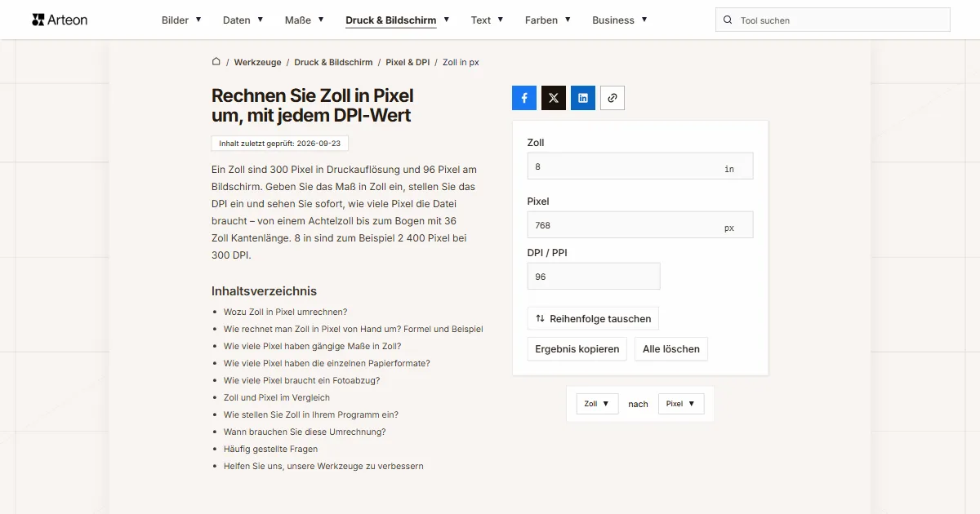
Task: Click the Zoll in px breadcrumb text
Action: [x=461, y=62]
